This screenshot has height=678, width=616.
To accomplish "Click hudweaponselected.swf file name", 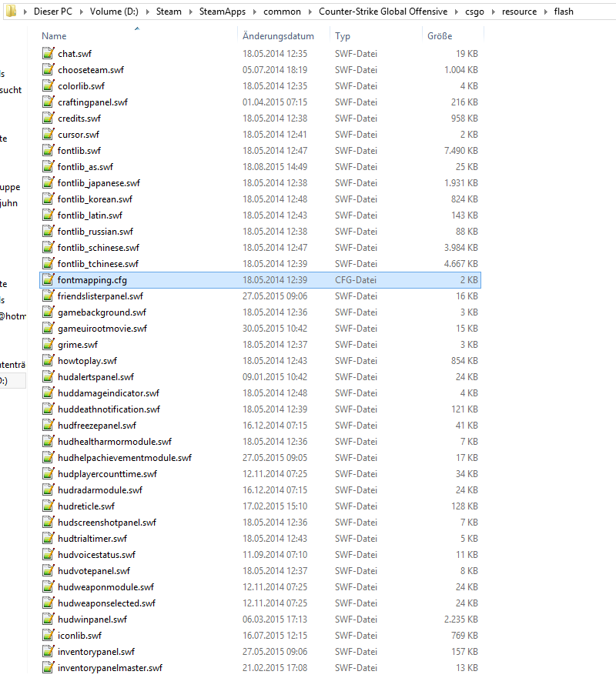I will click(106, 603).
